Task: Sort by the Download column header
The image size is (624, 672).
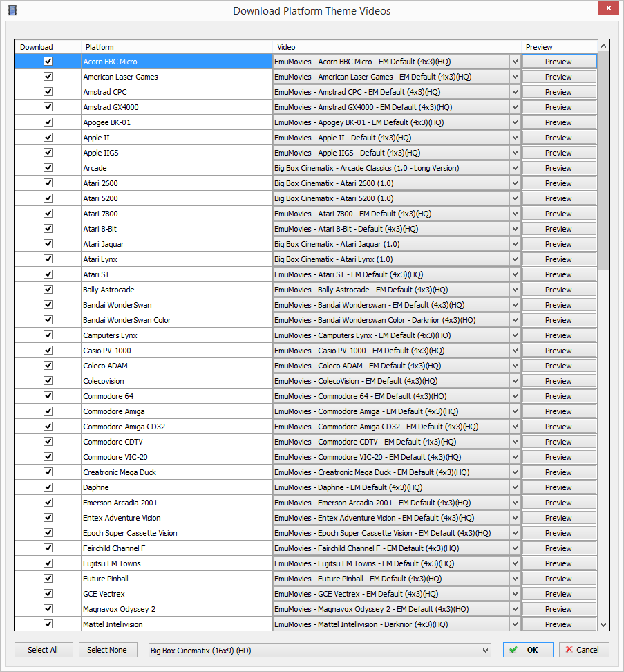Action: 48,47
